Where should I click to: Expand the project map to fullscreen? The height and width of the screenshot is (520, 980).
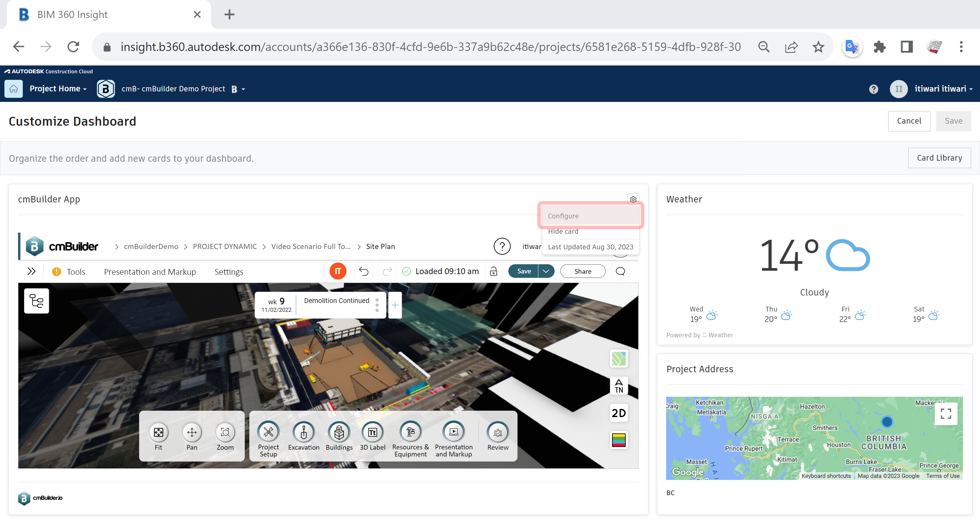coord(947,414)
